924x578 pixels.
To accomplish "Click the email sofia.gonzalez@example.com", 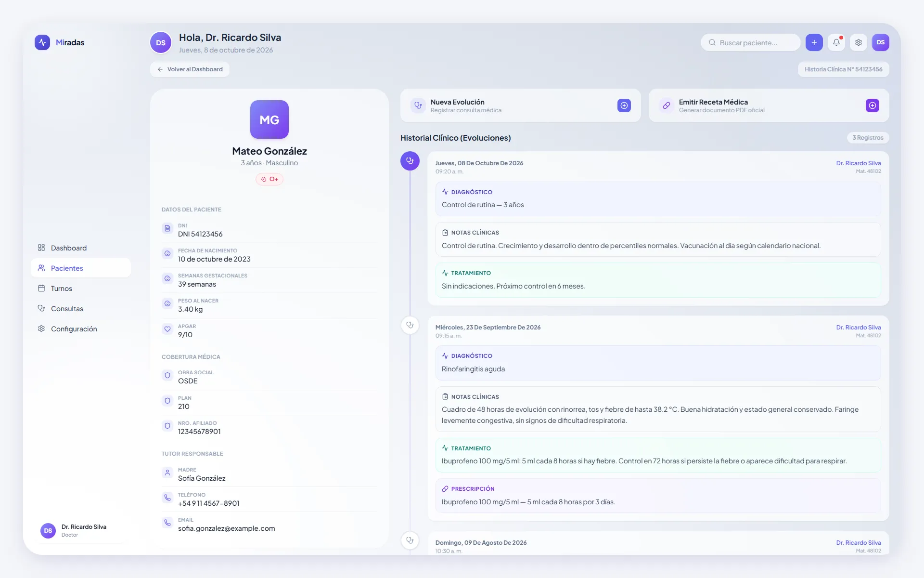I will click(227, 528).
